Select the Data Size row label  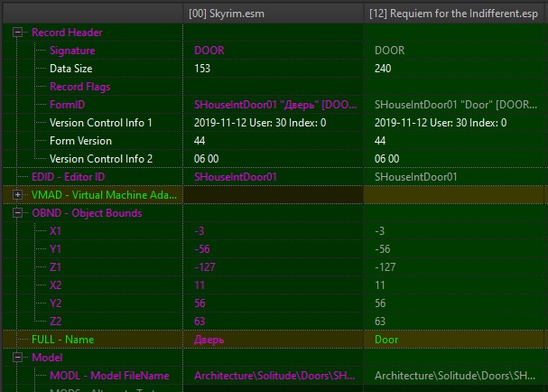coord(71,69)
